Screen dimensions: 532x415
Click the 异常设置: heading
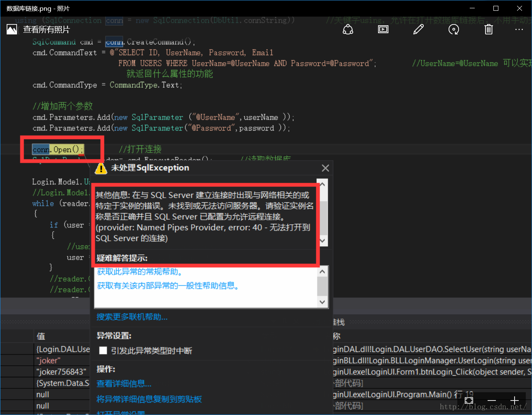pos(114,336)
